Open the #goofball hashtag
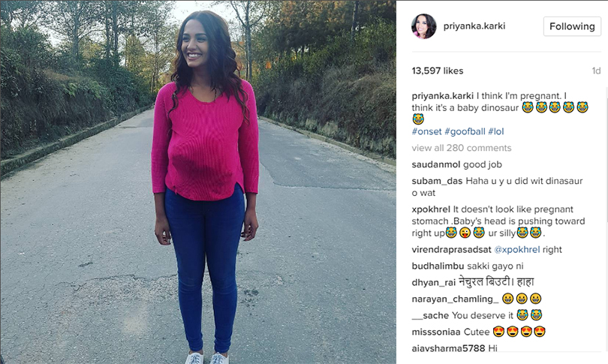The width and height of the screenshot is (608, 364). click(465, 131)
